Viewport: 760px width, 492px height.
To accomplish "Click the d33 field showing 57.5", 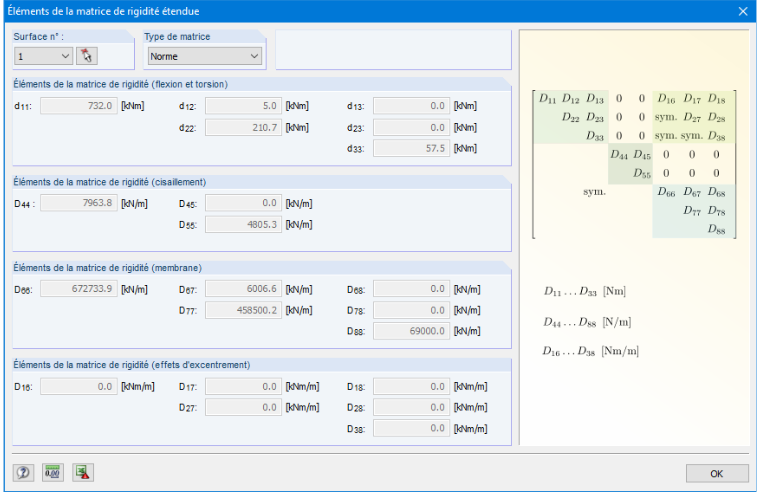I will coord(412,148).
